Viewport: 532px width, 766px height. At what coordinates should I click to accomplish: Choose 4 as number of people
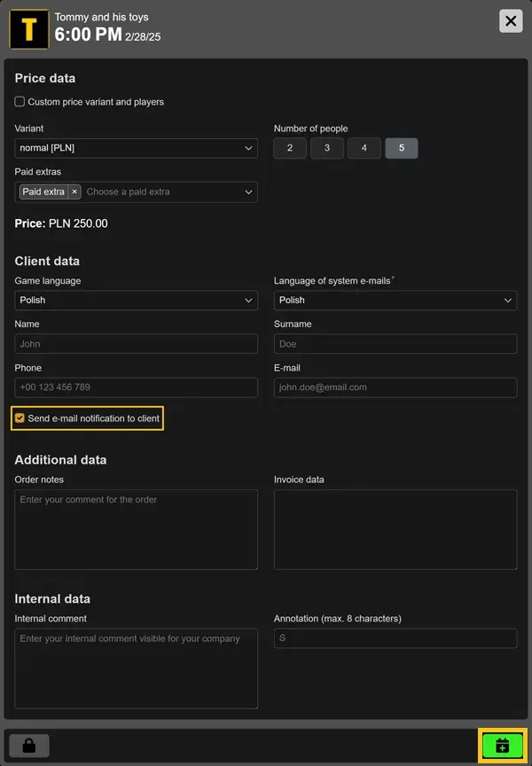click(x=364, y=148)
